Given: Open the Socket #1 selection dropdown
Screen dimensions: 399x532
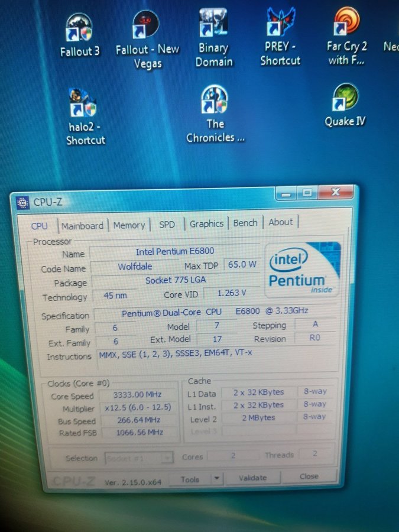Looking at the screenshot, I should click(139, 458).
